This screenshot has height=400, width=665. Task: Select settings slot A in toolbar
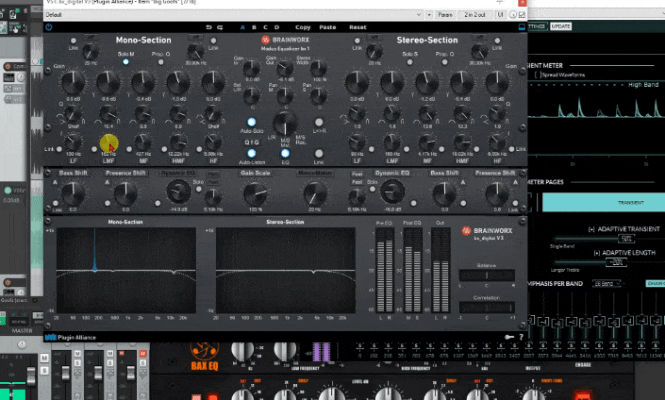(244, 27)
